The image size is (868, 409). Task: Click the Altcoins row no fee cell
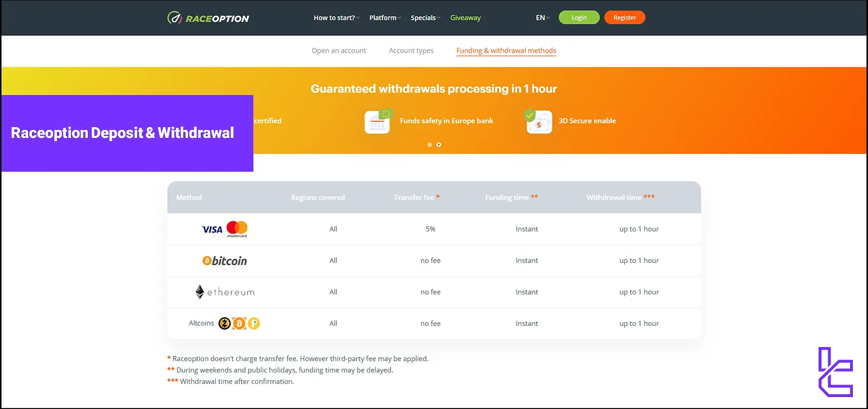tap(431, 324)
